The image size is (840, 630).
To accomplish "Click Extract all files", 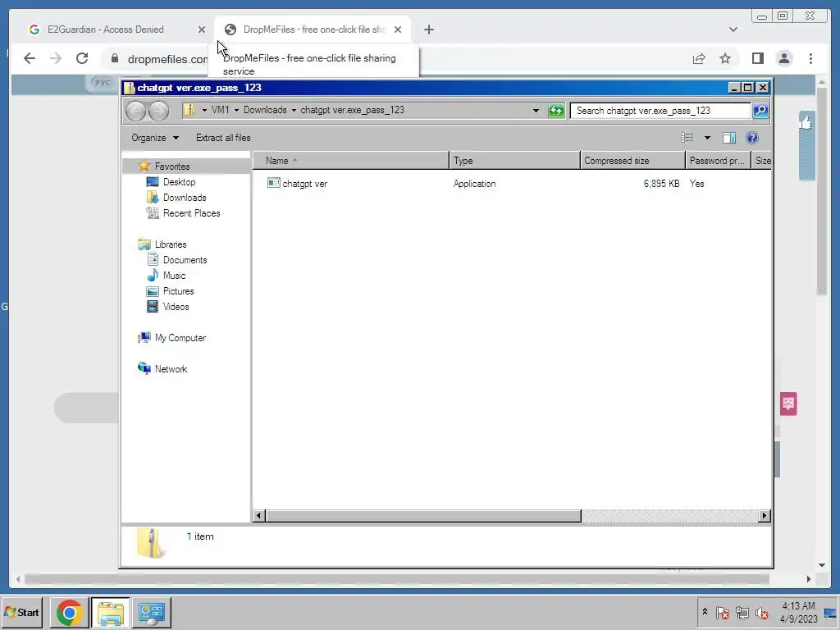I will [x=223, y=138].
